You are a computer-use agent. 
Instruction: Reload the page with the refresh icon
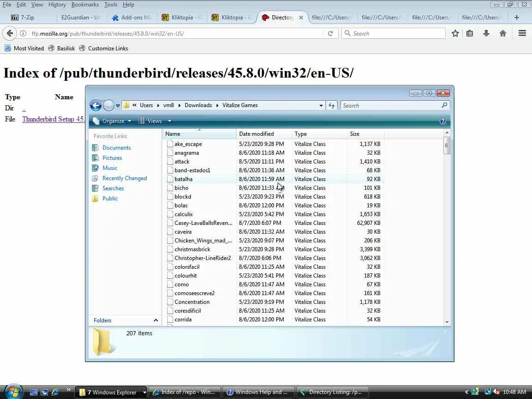(x=330, y=33)
